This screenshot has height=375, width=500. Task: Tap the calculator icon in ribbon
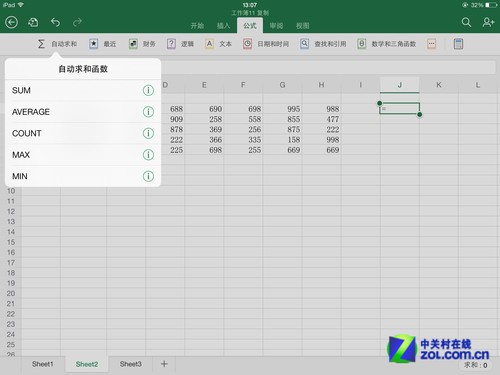coord(458,44)
